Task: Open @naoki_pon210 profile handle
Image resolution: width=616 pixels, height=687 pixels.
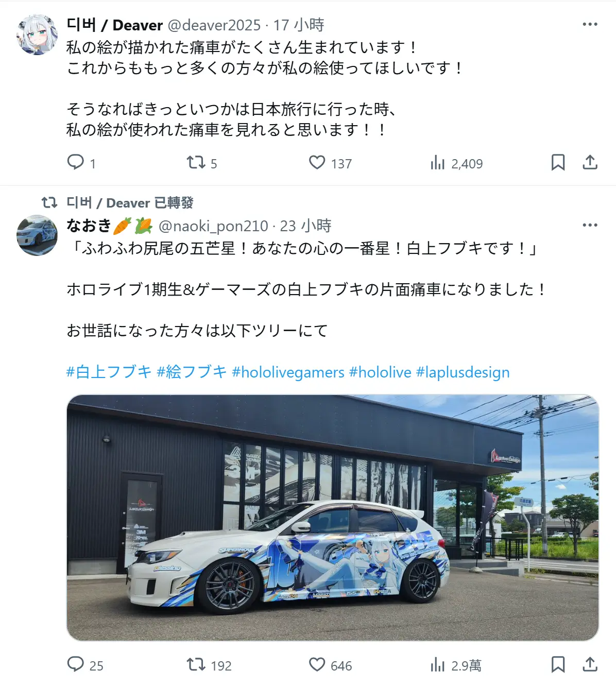Action: (x=213, y=226)
